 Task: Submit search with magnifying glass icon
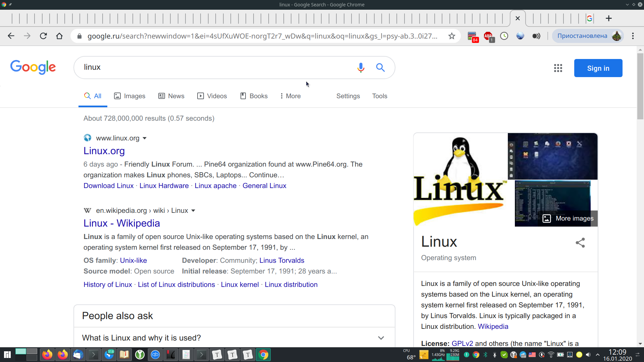[380, 67]
